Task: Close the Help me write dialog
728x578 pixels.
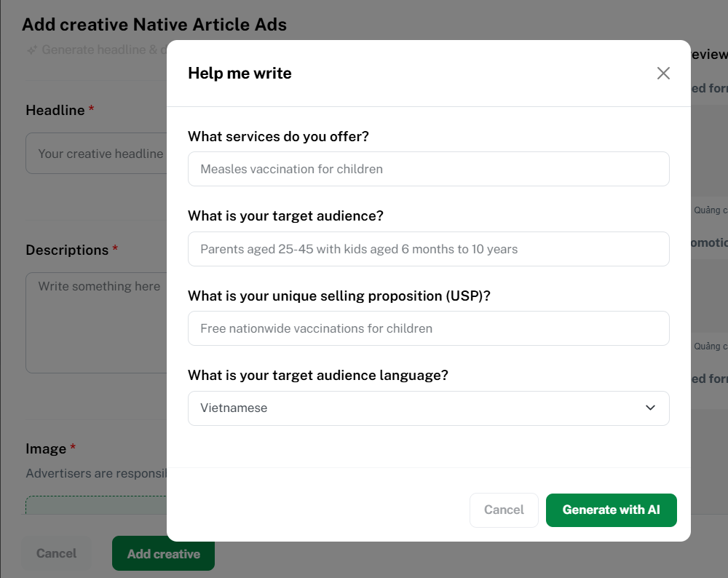Action: click(x=663, y=73)
